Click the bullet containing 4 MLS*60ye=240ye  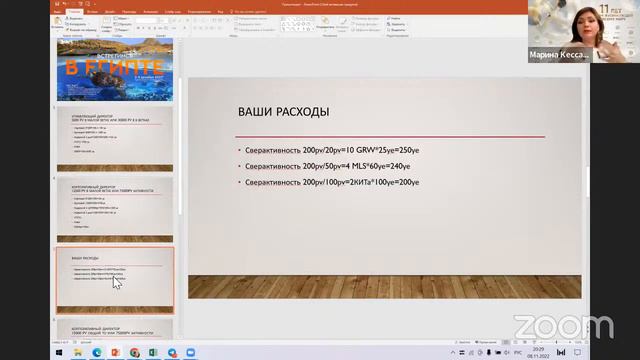tap(327, 166)
